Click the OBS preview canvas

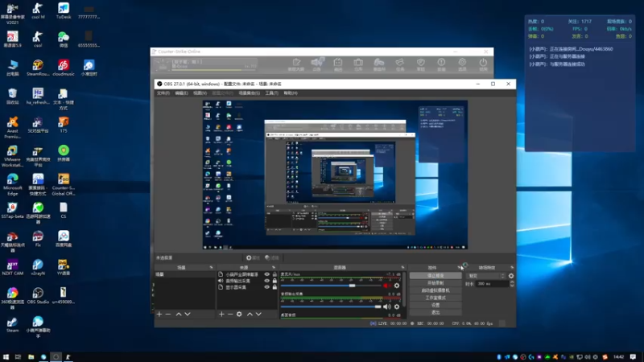pyautogui.click(x=335, y=175)
